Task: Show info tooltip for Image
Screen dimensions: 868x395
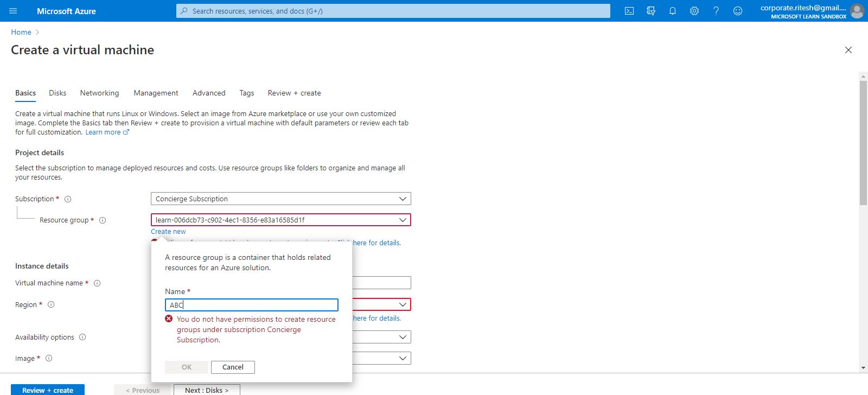Action: pos(49,358)
